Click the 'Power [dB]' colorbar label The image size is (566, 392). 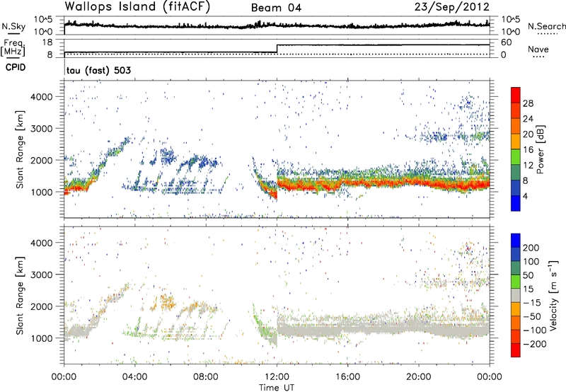point(541,149)
